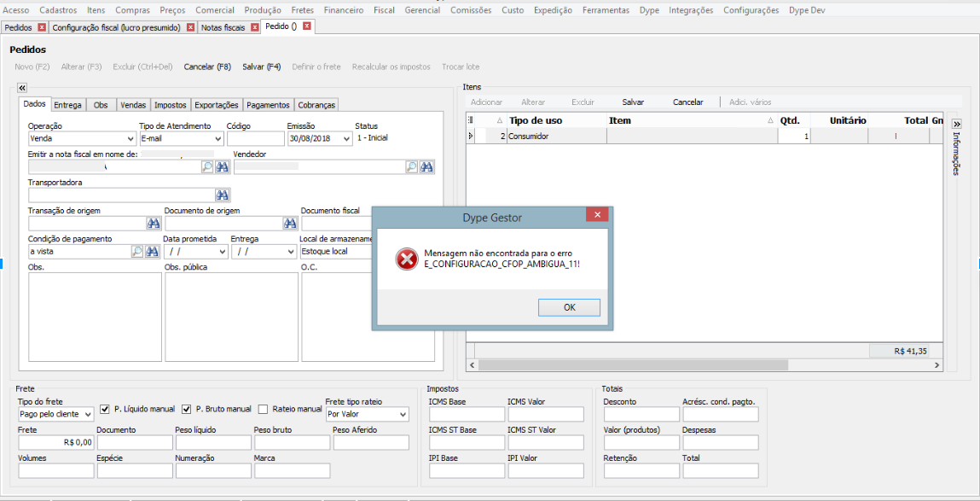Image resolution: width=980 pixels, height=501 pixels.
Task: Toggle P. Líquido manual checkbox
Action: [104, 409]
